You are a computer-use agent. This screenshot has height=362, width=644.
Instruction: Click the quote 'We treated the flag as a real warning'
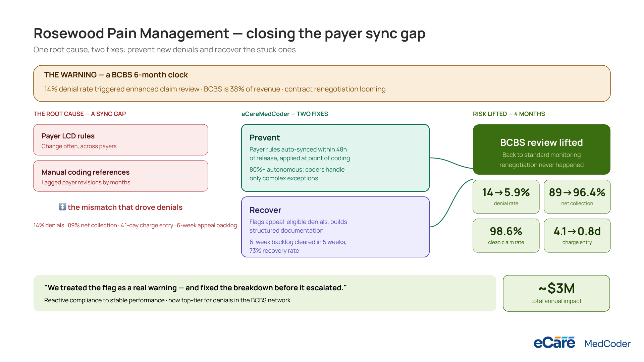point(196,288)
